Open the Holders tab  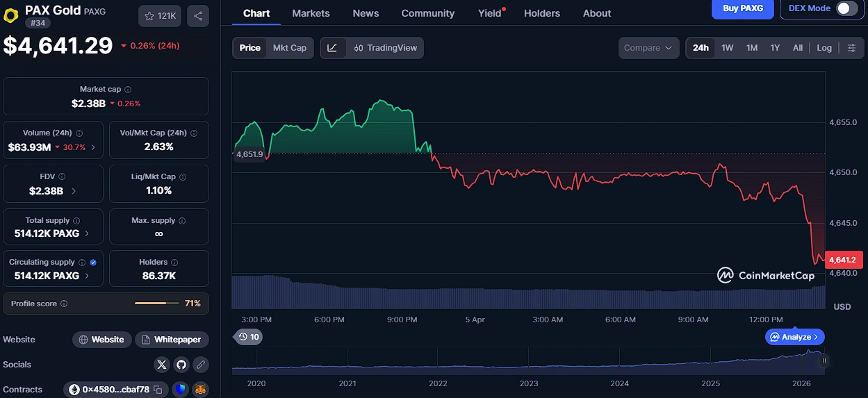click(541, 13)
